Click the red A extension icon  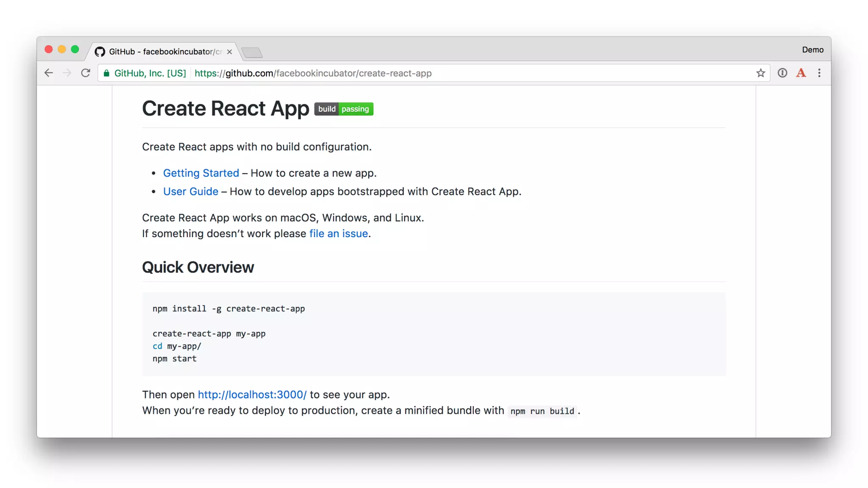(801, 73)
